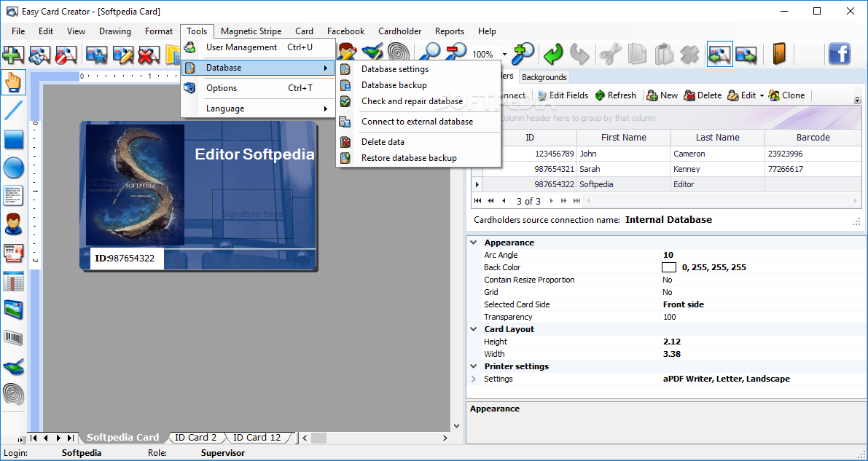Click the card with red stop sign icon

66,54
